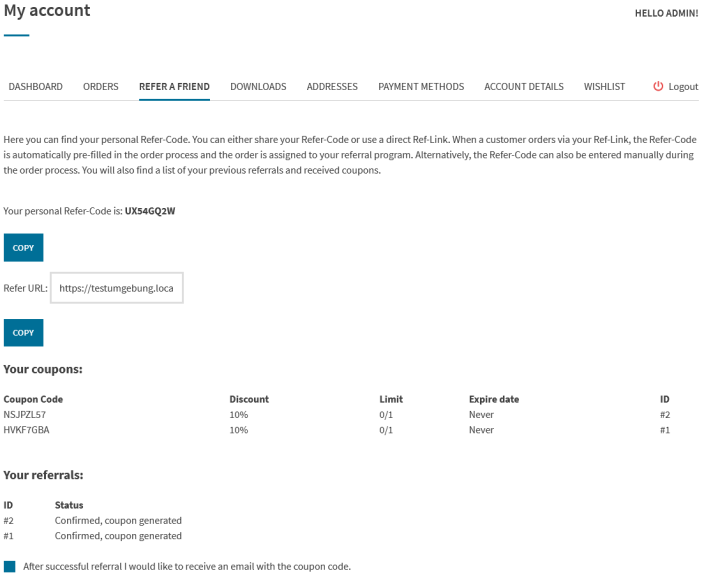Switch to the Addresses tab
This screenshot has width=704, height=580.
(332, 87)
